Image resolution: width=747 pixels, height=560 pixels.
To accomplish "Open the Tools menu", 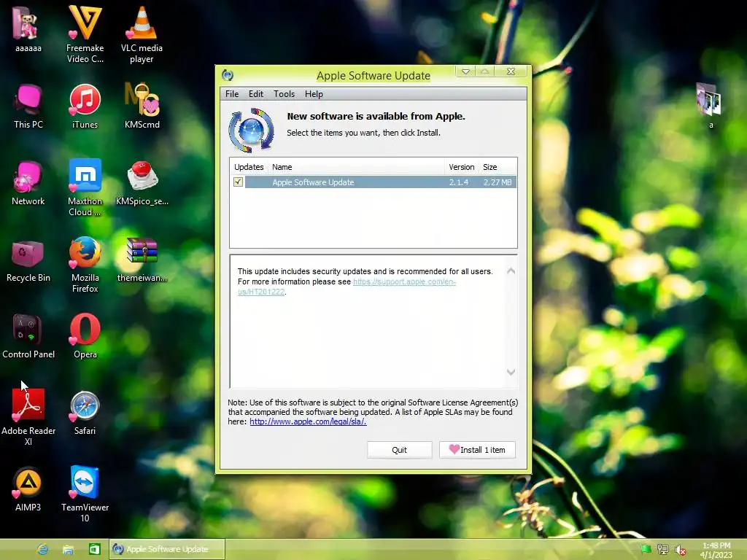I will tap(284, 94).
